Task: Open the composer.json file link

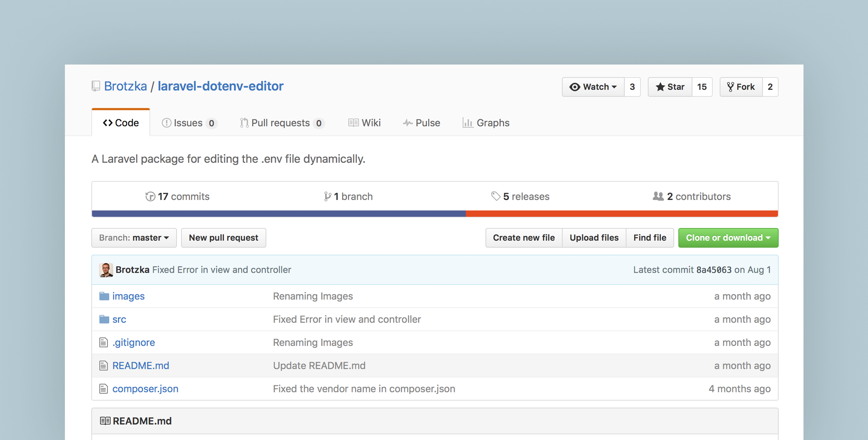Action: [x=145, y=389]
